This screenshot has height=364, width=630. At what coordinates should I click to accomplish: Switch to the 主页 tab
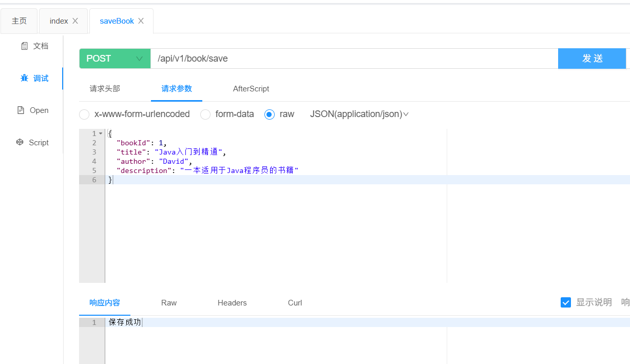click(18, 21)
